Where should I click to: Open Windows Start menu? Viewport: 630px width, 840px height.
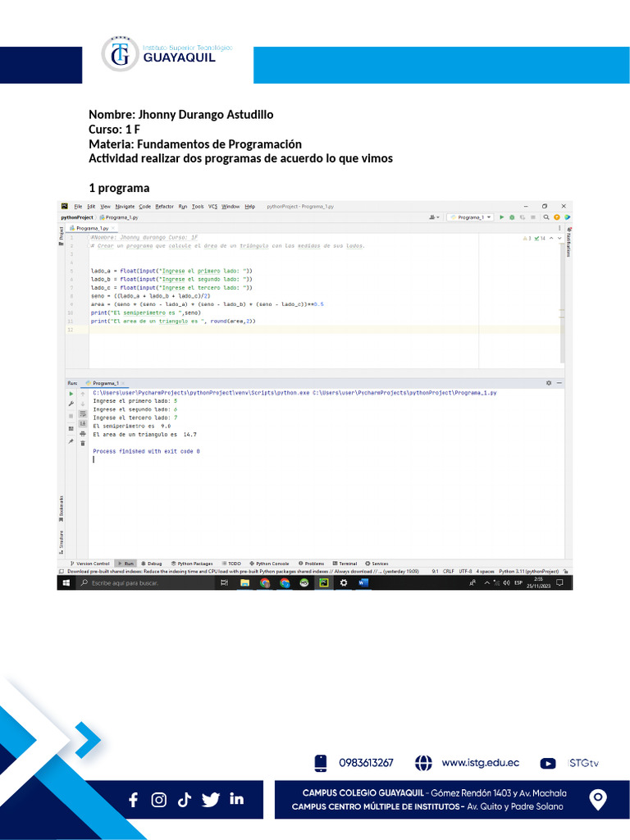point(66,583)
